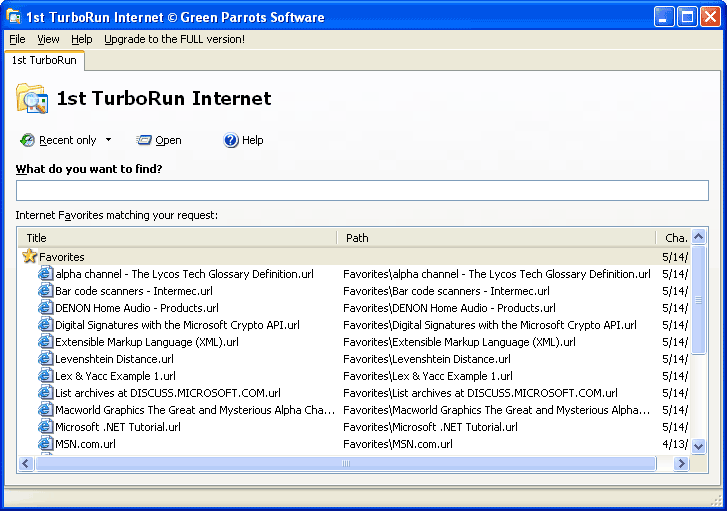Click the Open folder icon in toolbar
The image size is (727, 511).
coord(144,140)
